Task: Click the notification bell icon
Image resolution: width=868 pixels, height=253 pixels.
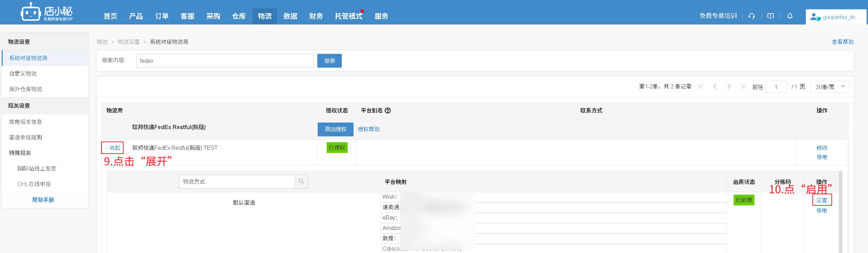Action: 790,16
